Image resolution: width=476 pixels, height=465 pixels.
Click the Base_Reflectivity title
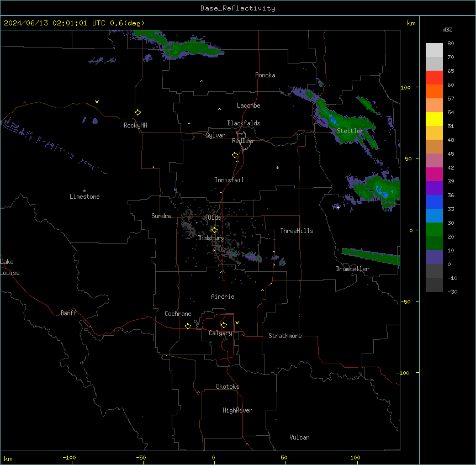coord(238,8)
